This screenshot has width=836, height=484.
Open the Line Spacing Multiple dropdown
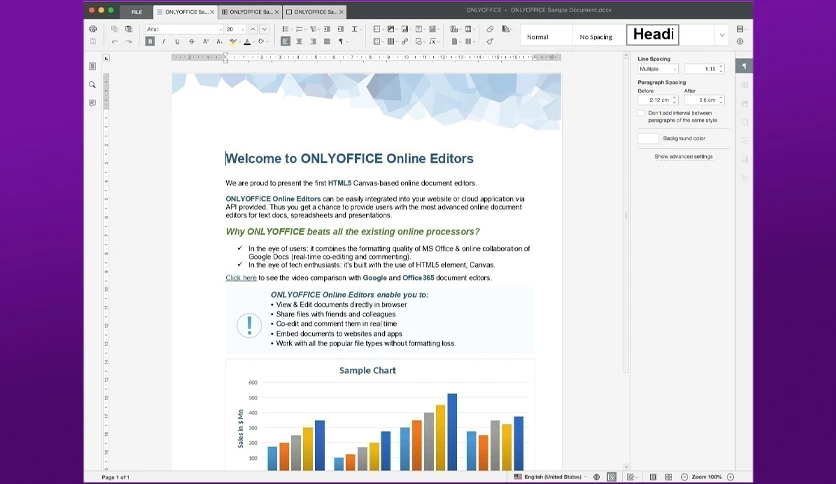658,69
